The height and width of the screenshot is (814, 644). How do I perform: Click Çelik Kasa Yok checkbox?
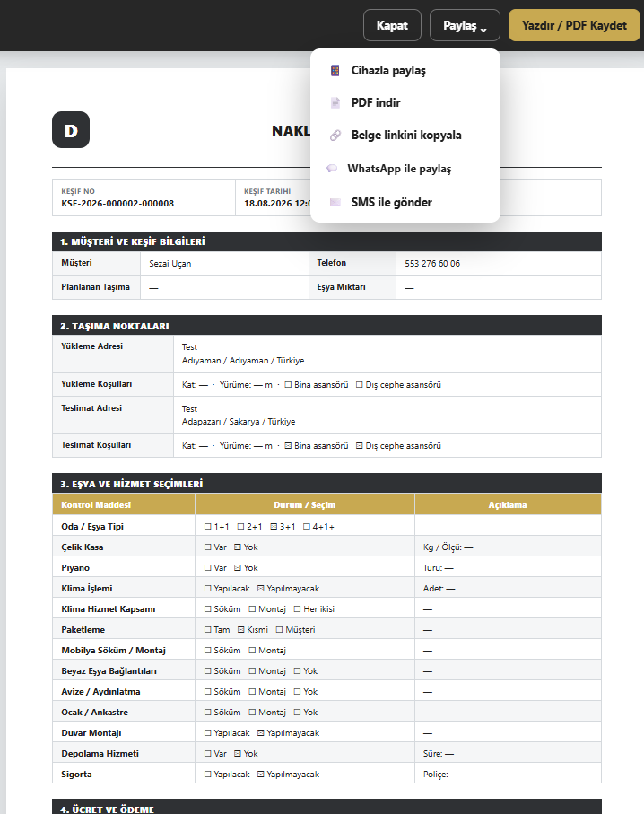pyautogui.click(x=237, y=547)
